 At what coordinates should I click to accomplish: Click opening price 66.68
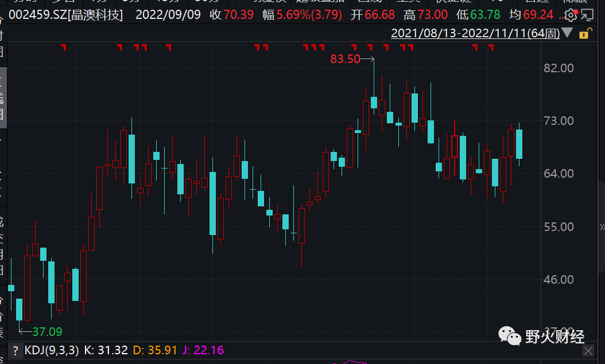tap(379, 15)
